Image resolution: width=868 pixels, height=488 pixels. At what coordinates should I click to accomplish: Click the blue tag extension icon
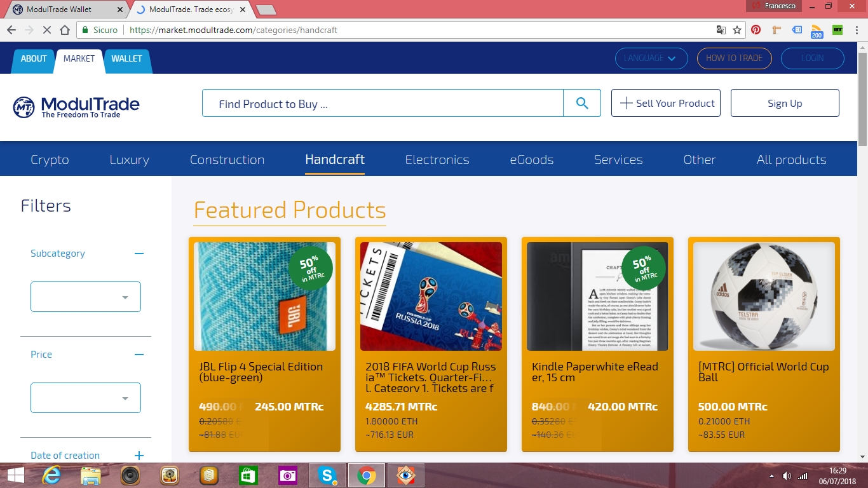(797, 30)
